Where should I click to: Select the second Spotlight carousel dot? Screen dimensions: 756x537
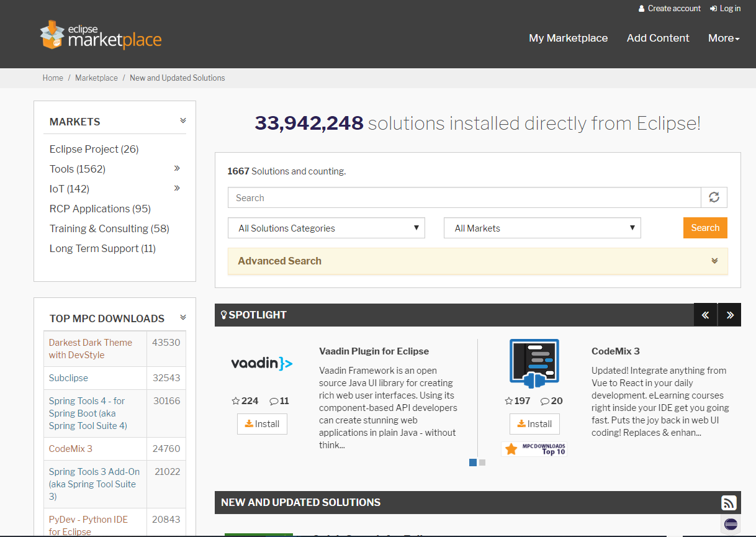482,463
